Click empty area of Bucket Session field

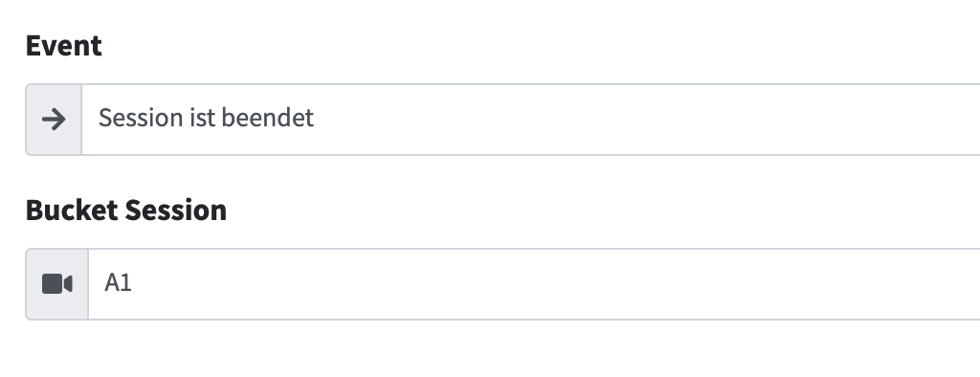(x=556, y=284)
